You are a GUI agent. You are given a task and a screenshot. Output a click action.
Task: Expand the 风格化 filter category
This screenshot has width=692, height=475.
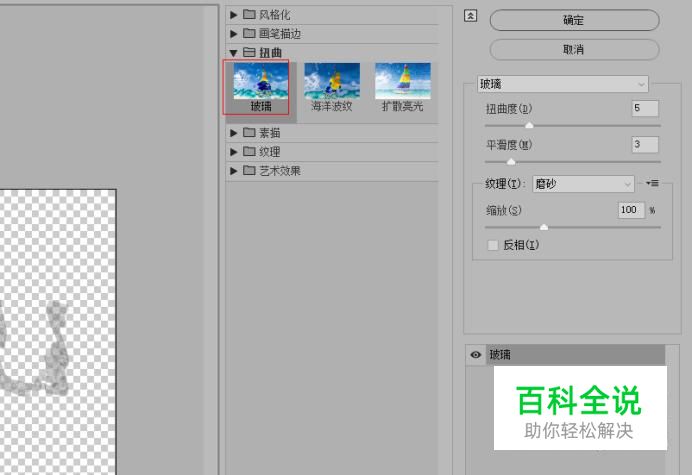(x=233, y=15)
